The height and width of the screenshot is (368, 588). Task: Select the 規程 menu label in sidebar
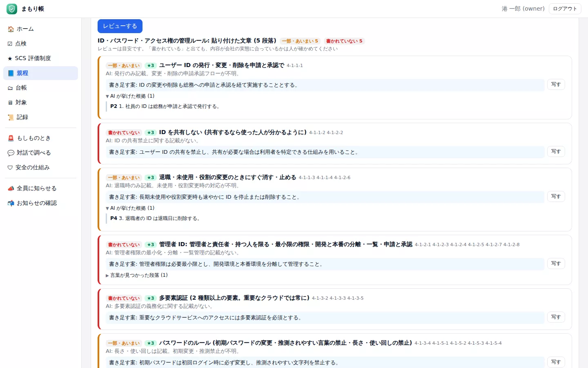(22, 73)
